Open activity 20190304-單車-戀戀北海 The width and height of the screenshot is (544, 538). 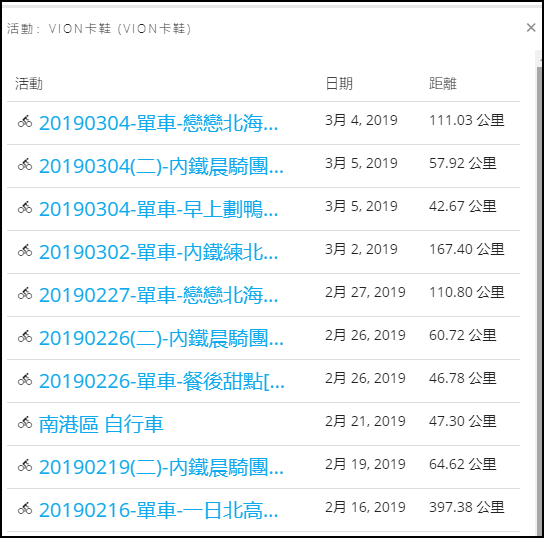(159, 123)
